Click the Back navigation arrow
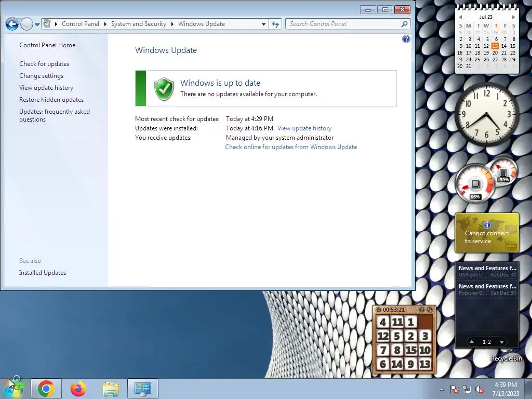The height and width of the screenshot is (399, 532). click(x=12, y=24)
